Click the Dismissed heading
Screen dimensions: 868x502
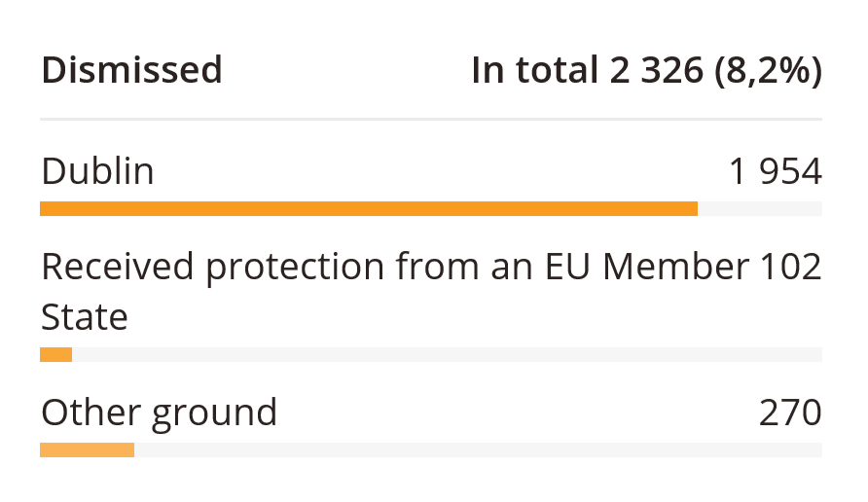pos(131,70)
